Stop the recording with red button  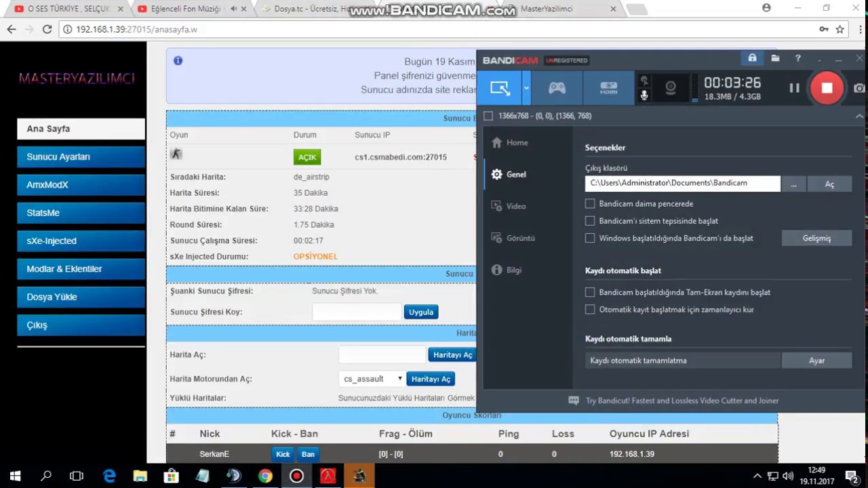(x=827, y=88)
